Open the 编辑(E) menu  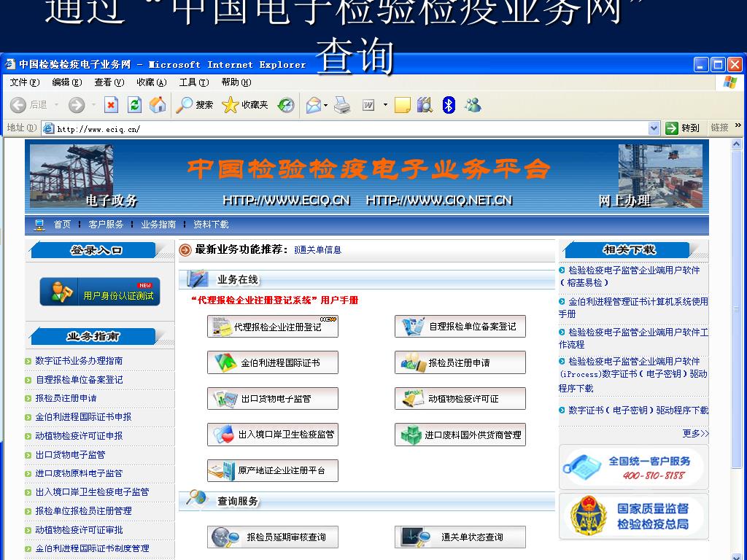tap(66, 82)
